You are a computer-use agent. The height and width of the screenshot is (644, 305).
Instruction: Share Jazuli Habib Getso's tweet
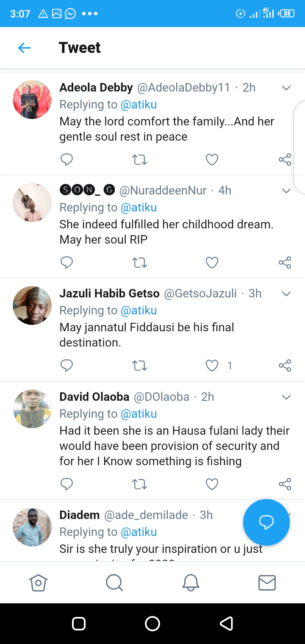click(x=285, y=366)
